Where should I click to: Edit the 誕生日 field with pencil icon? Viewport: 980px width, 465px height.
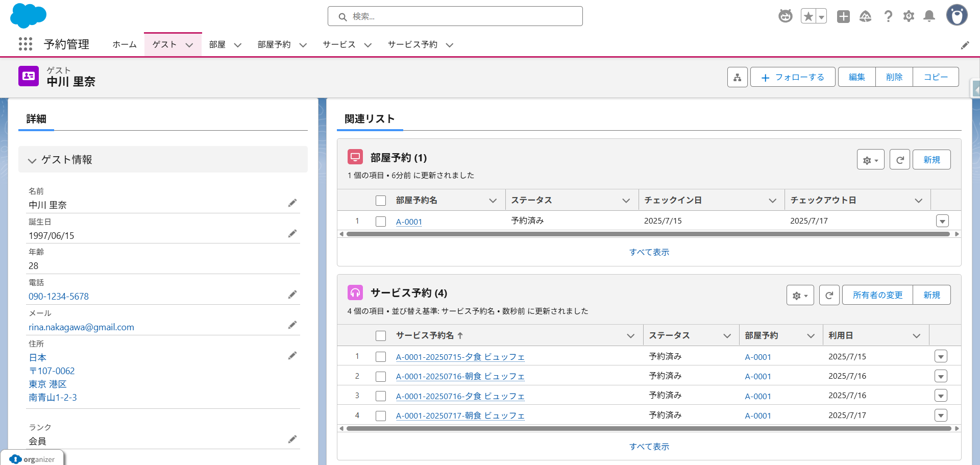(293, 233)
